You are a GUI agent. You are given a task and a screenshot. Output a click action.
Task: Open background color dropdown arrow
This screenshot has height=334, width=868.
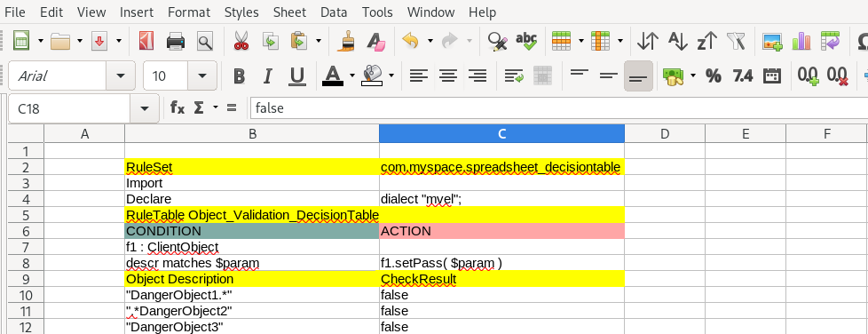[x=391, y=76]
